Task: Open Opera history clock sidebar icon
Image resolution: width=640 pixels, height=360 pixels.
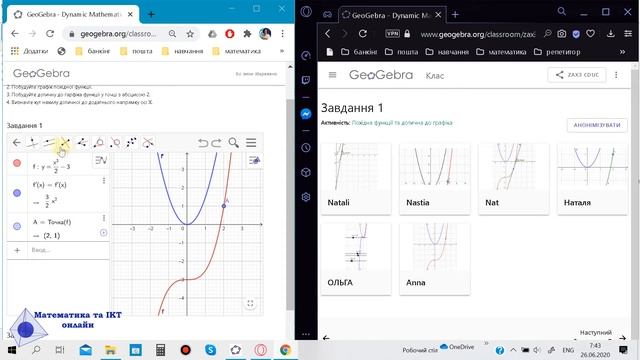Action: pyautogui.click(x=306, y=147)
